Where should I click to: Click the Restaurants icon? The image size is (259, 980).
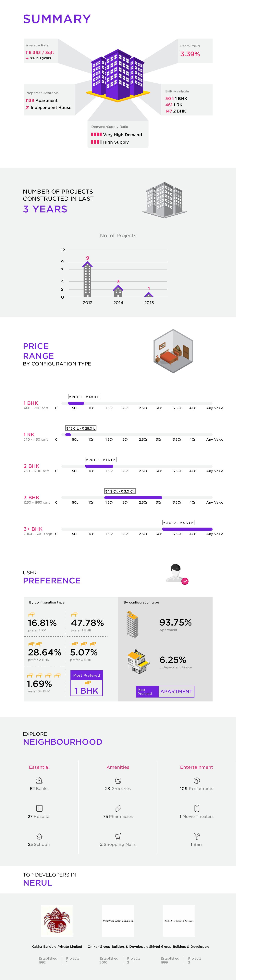tap(197, 780)
